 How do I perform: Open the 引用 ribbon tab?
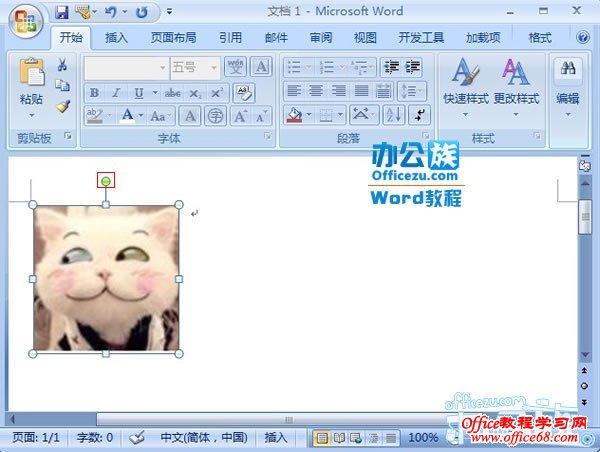pyautogui.click(x=230, y=38)
